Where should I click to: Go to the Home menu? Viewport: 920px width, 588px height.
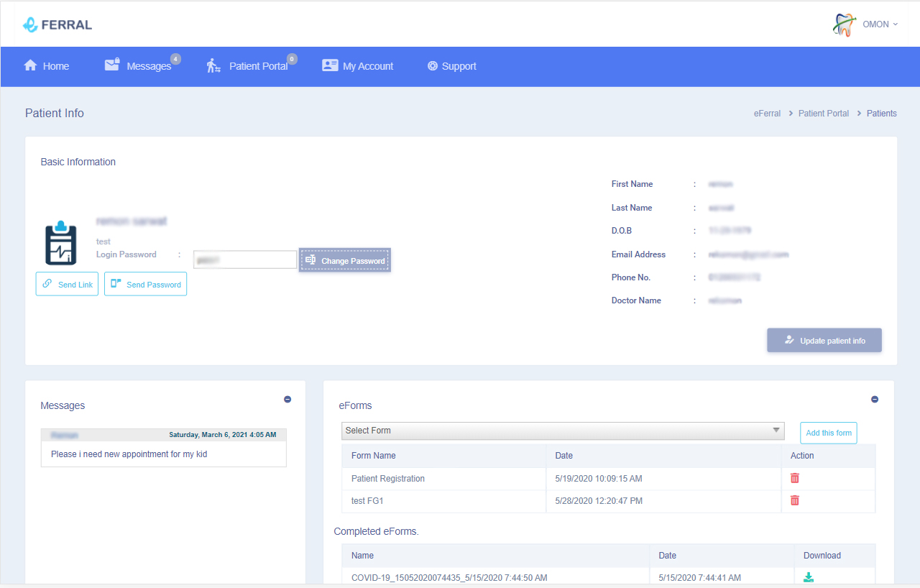47,66
